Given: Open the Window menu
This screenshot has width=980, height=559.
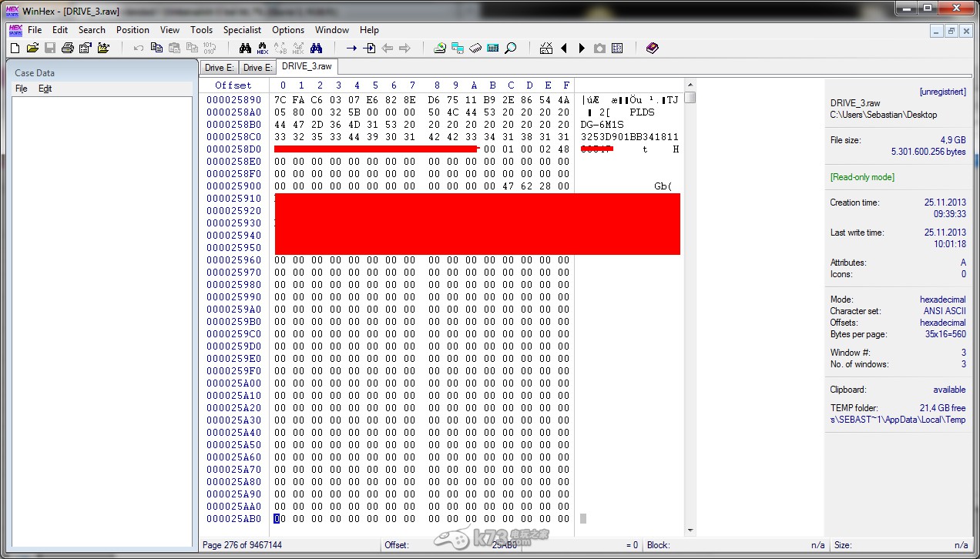Looking at the screenshot, I should [332, 30].
